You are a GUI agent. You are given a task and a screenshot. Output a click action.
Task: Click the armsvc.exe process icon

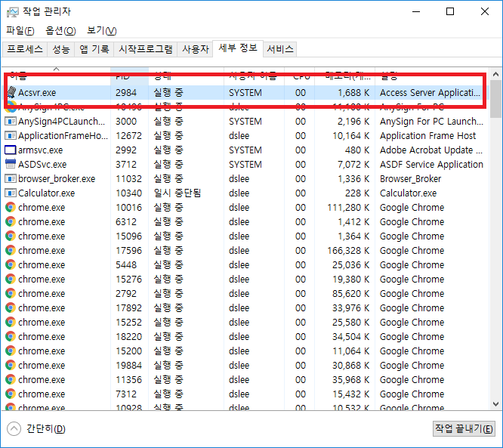click(11, 150)
